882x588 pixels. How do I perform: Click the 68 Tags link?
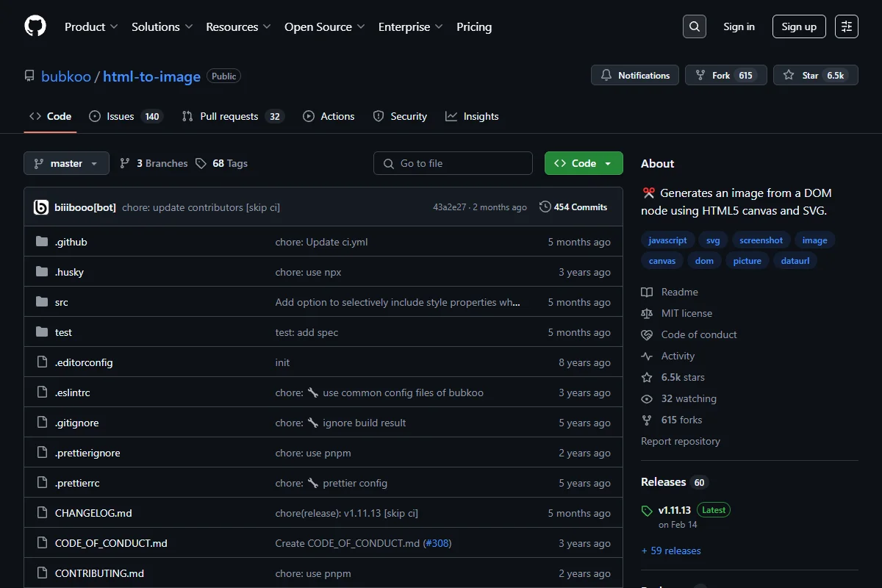click(221, 163)
